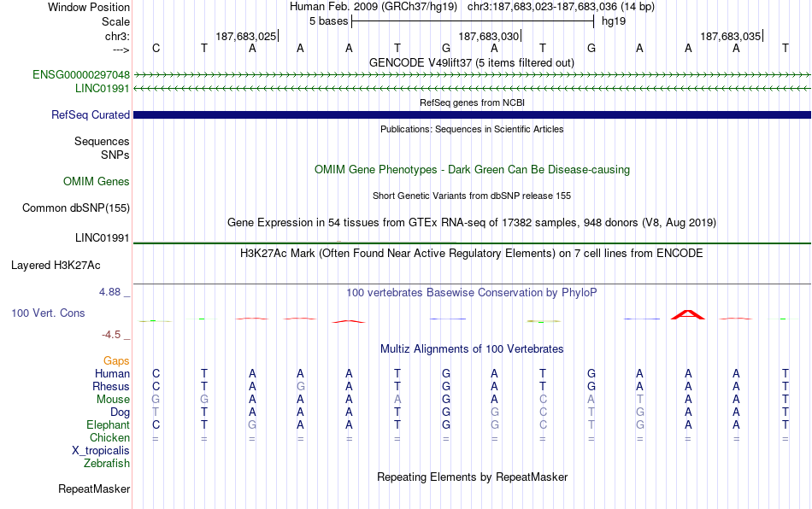The width and height of the screenshot is (812, 509).
Task: Click the black LINC01991 GTEx track label
Action: point(102,238)
